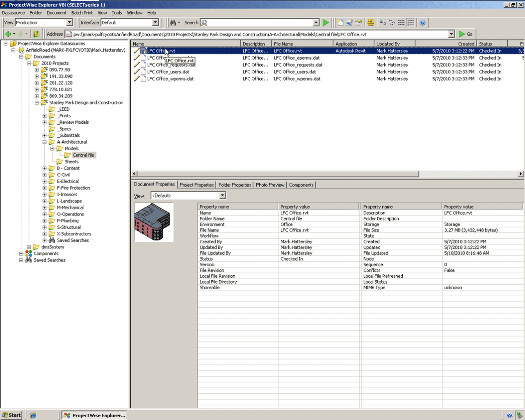Open the Document menu
This screenshot has height=420, width=525.
click(56, 13)
